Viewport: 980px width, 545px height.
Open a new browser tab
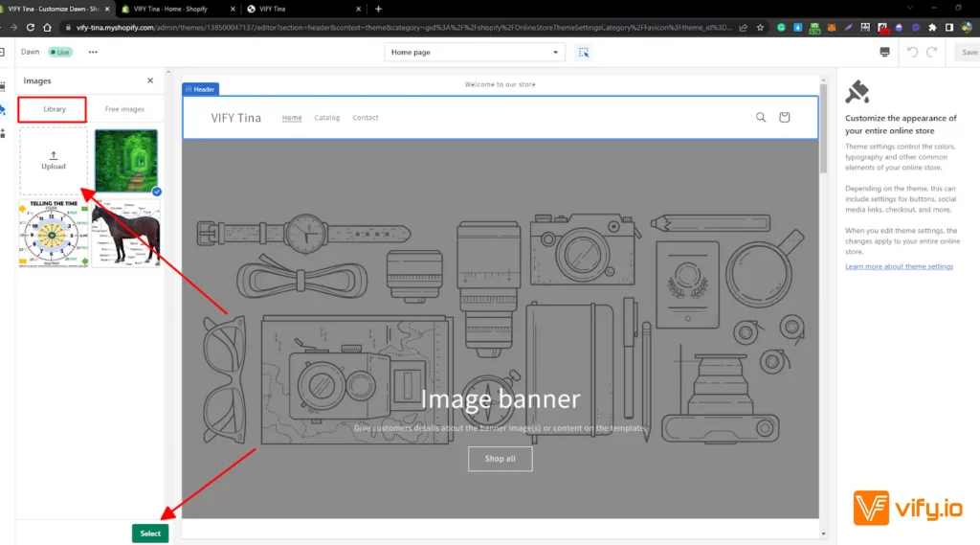click(x=378, y=9)
